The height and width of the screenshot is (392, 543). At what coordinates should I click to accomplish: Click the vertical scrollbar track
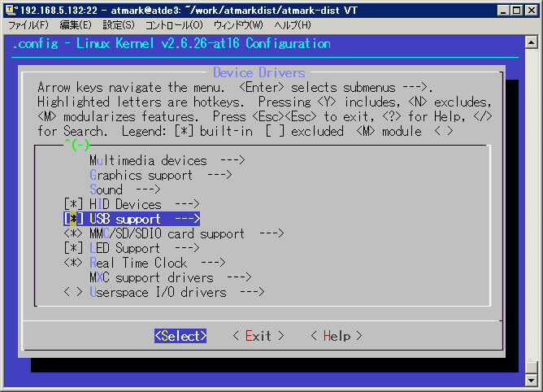click(x=532, y=204)
